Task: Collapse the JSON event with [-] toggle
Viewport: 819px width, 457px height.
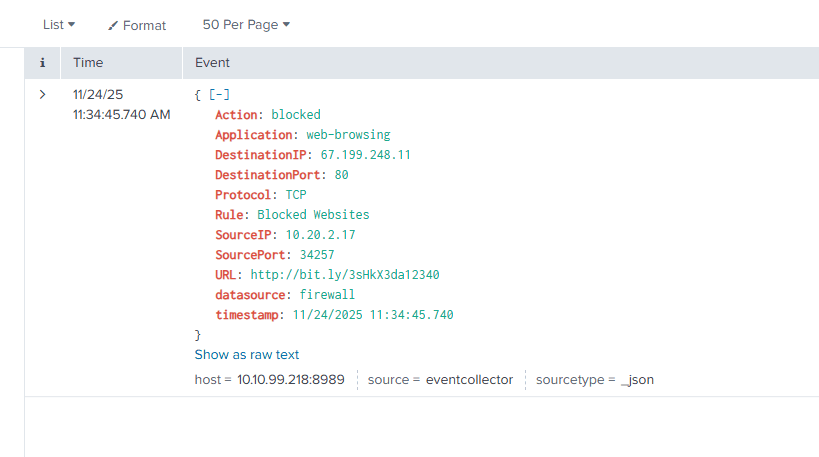Action: (x=220, y=95)
